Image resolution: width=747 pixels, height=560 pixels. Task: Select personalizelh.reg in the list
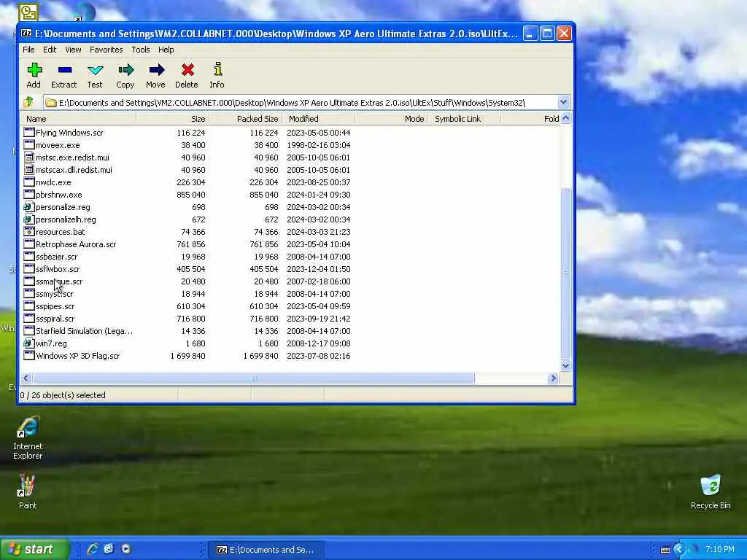(66, 219)
